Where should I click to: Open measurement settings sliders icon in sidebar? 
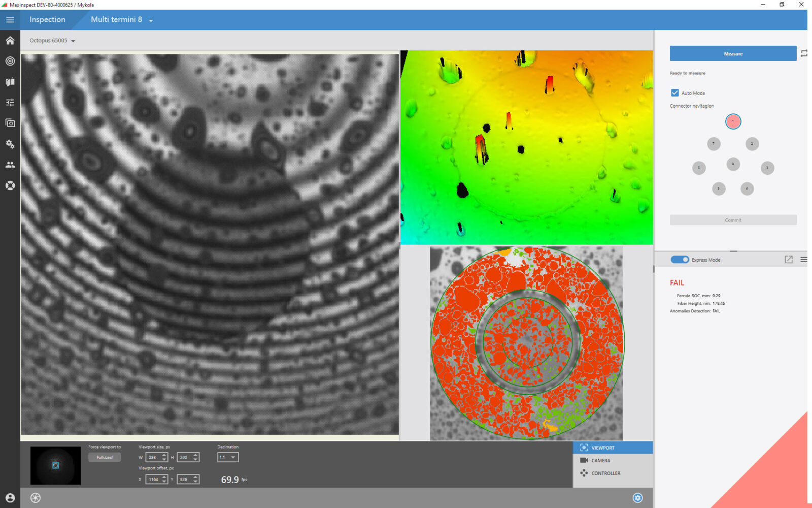[x=10, y=102]
